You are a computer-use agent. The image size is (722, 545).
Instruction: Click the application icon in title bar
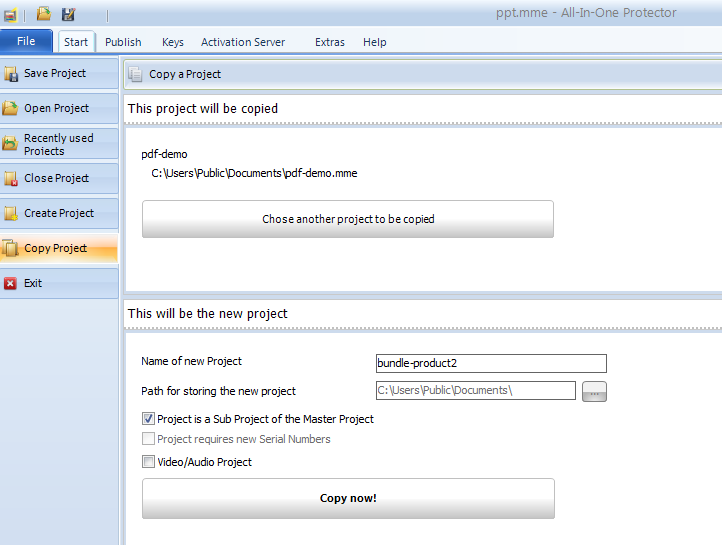[x=10, y=14]
